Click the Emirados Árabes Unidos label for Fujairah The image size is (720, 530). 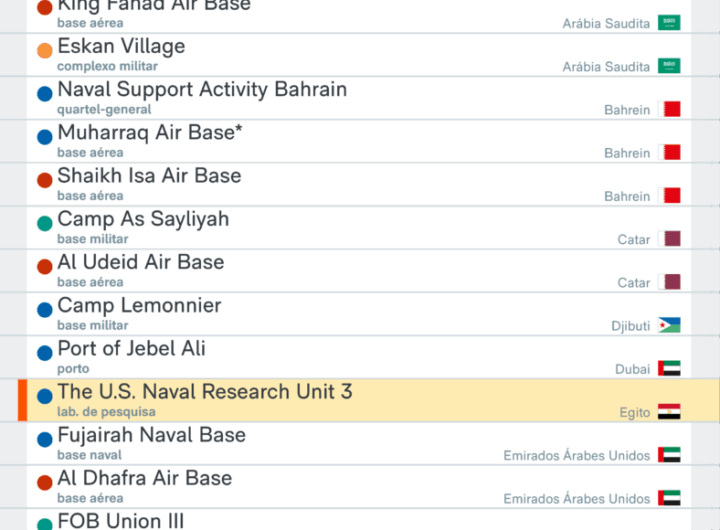[x=576, y=456]
